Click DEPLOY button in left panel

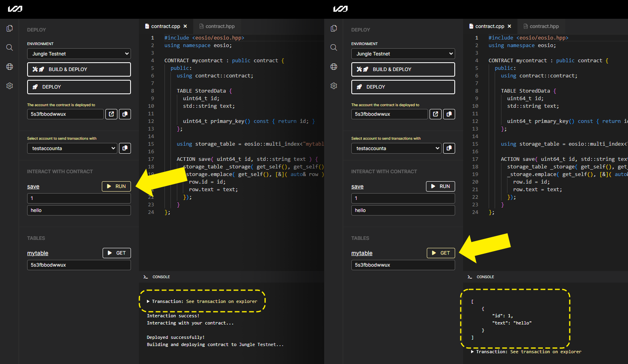(x=79, y=87)
